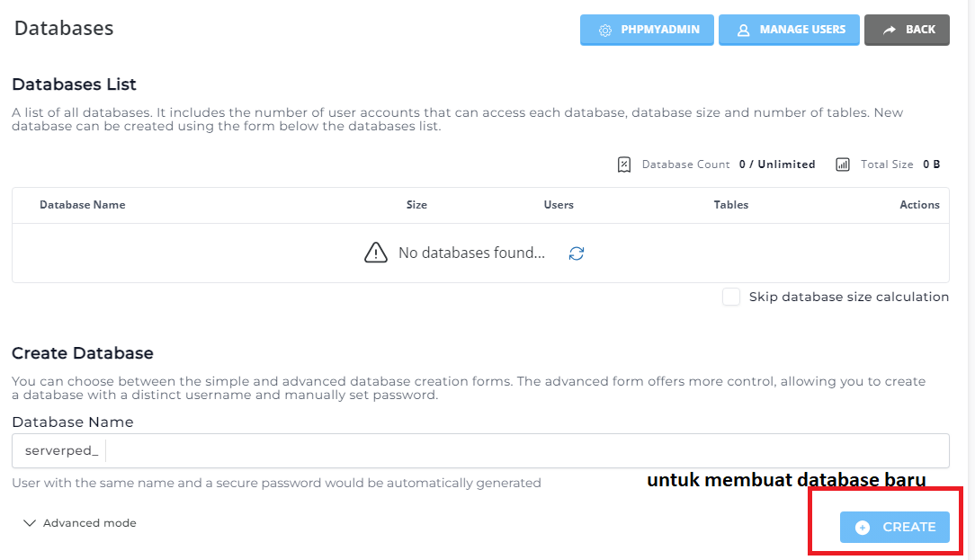The height and width of the screenshot is (560, 975).
Task: Click the vertical scrollbar on the right edge
Action: point(971,270)
